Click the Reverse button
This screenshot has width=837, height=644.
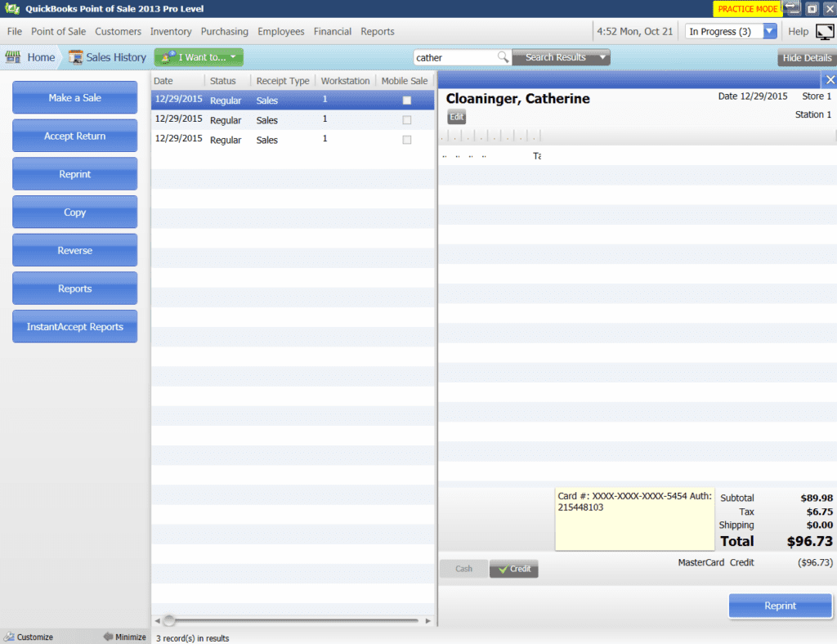[x=75, y=250]
